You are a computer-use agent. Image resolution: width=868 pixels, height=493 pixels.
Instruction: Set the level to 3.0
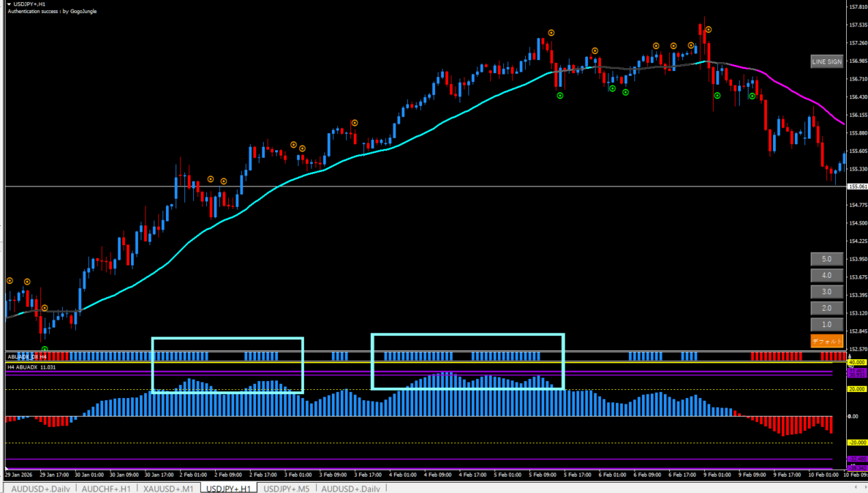(826, 292)
